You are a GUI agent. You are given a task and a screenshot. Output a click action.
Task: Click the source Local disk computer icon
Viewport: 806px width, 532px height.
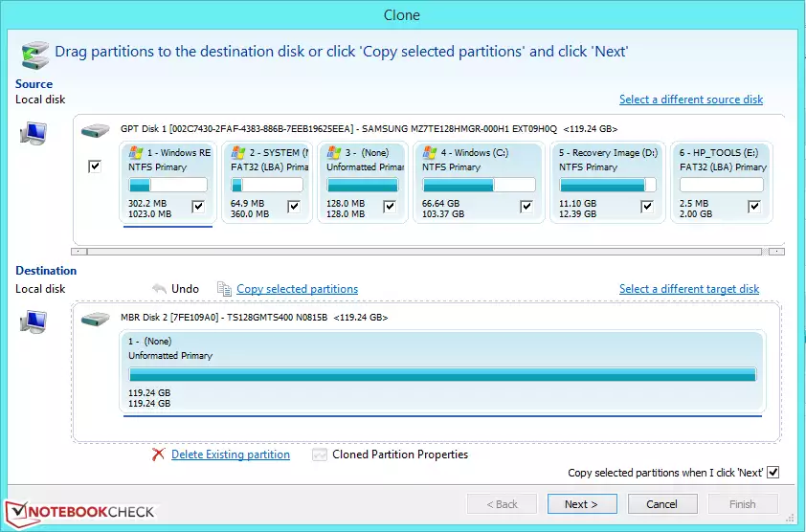tap(34, 134)
